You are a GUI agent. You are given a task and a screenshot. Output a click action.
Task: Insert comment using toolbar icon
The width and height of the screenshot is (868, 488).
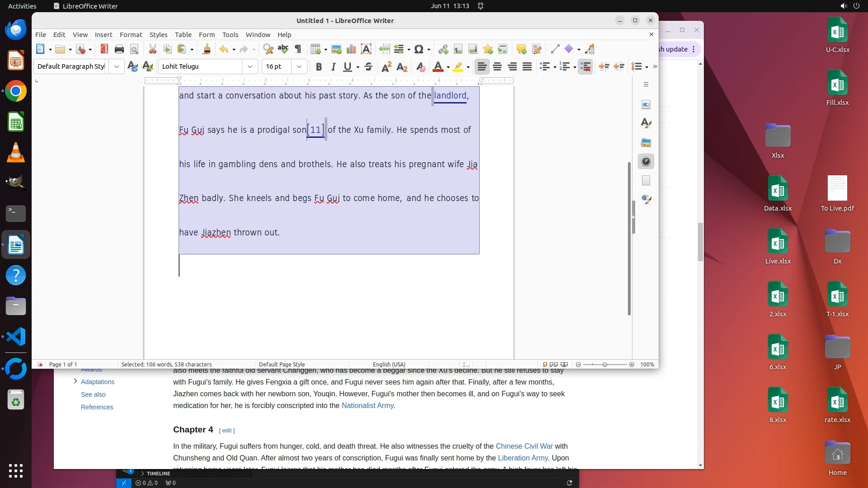(x=521, y=49)
